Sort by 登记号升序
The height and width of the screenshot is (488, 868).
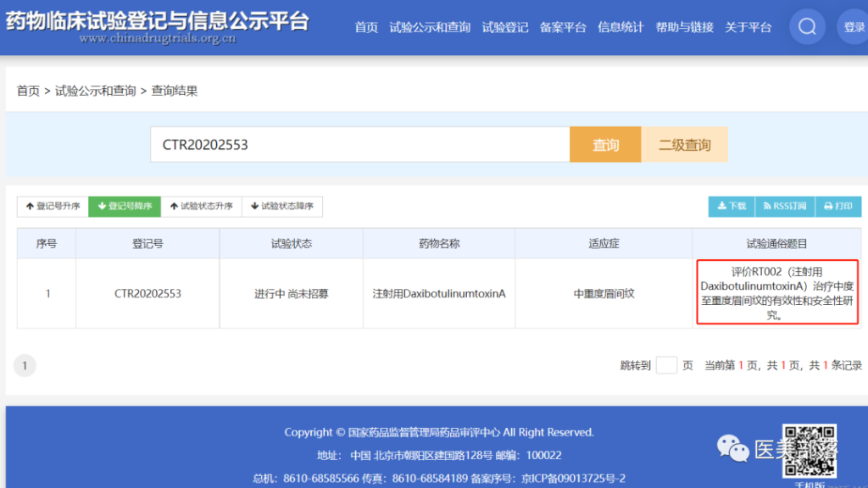coord(53,207)
